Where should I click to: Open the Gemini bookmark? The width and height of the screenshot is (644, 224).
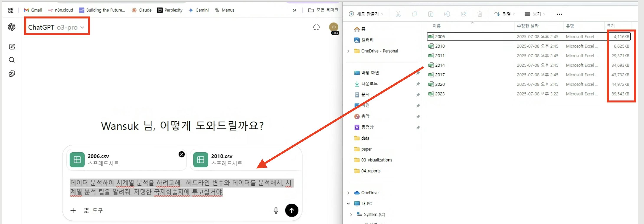(x=198, y=10)
